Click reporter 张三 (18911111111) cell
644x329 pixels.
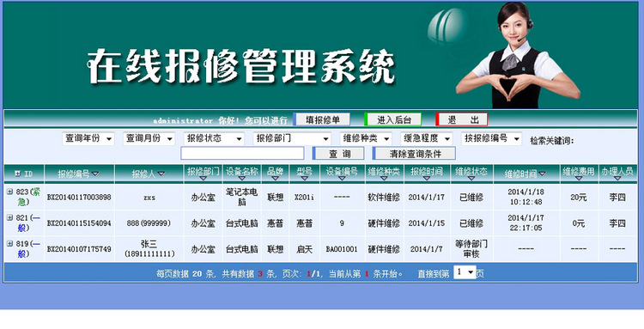(149, 249)
